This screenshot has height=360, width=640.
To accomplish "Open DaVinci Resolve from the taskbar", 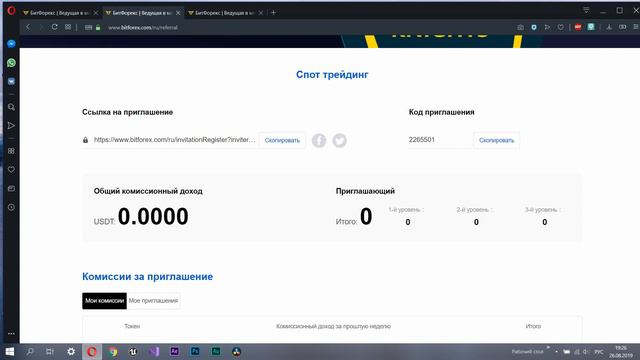I will coord(236,351).
